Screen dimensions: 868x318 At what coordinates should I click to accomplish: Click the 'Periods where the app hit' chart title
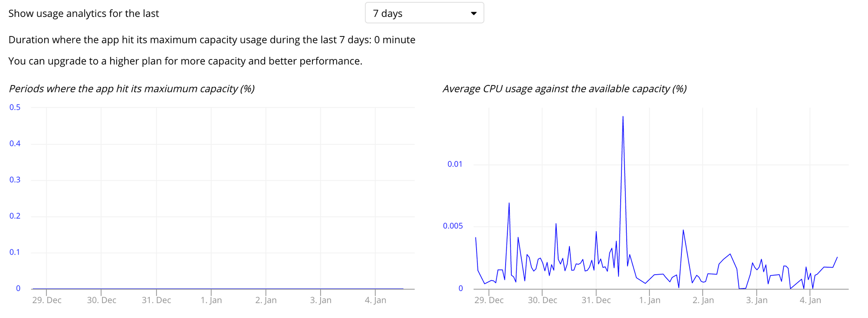(x=132, y=89)
